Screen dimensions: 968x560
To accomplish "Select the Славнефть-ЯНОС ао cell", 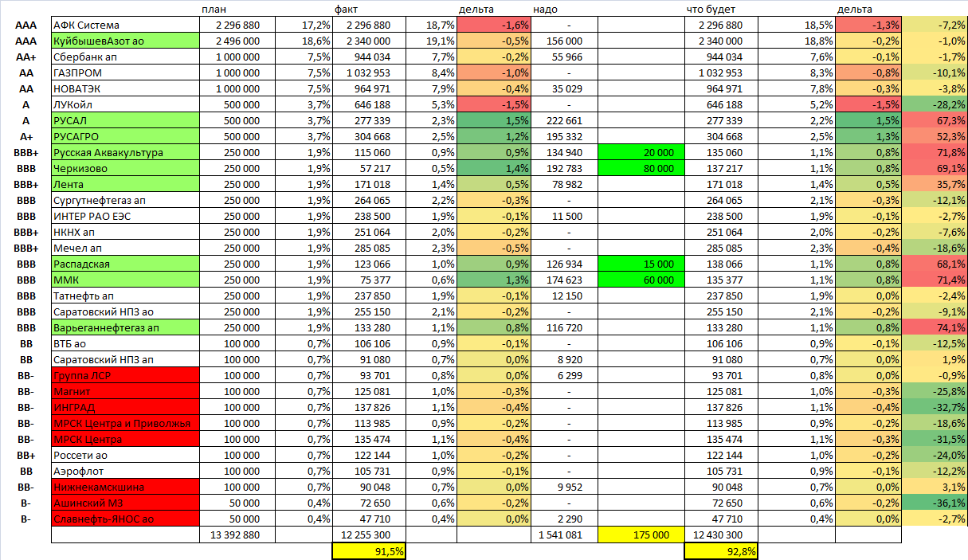I will coord(124,519).
